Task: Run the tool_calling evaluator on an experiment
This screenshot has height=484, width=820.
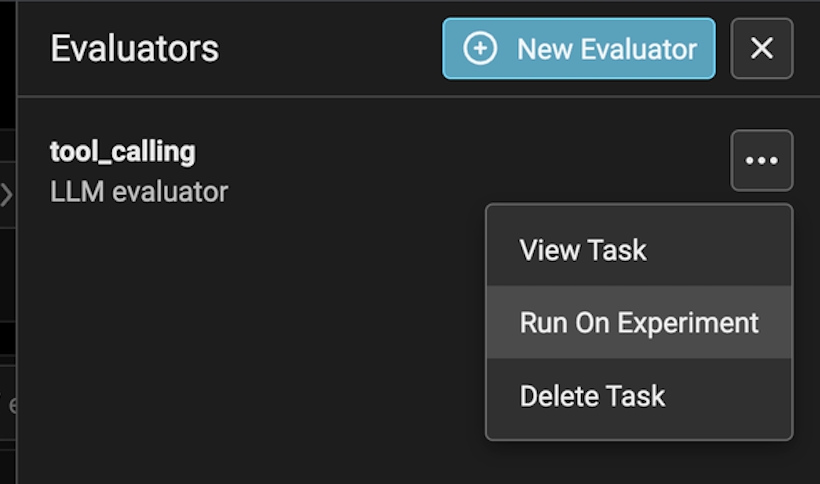Action: 639,322
